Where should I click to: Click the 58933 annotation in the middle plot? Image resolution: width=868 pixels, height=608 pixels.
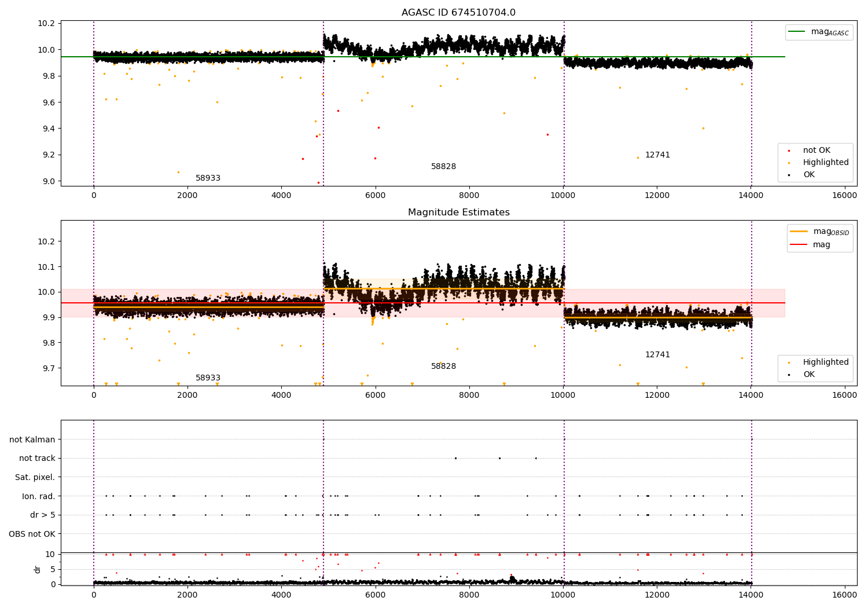(x=208, y=378)
